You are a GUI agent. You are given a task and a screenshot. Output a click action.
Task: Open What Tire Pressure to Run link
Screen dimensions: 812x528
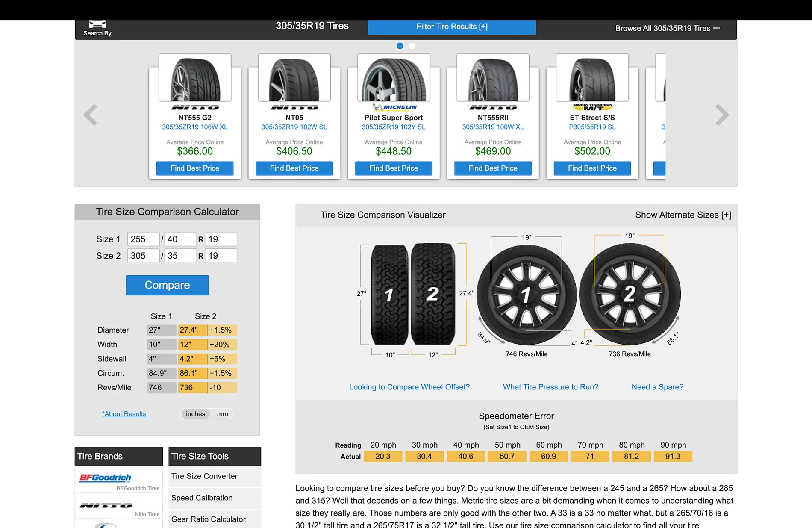click(550, 387)
